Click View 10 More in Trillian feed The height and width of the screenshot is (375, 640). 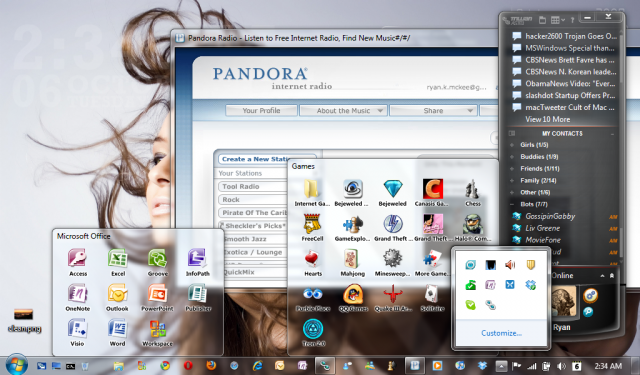(x=547, y=119)
